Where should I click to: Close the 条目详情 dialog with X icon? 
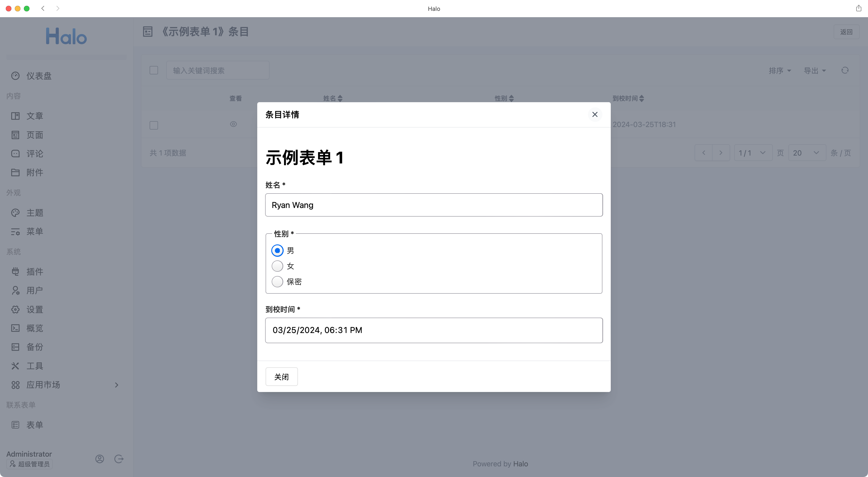pos(595,114)
